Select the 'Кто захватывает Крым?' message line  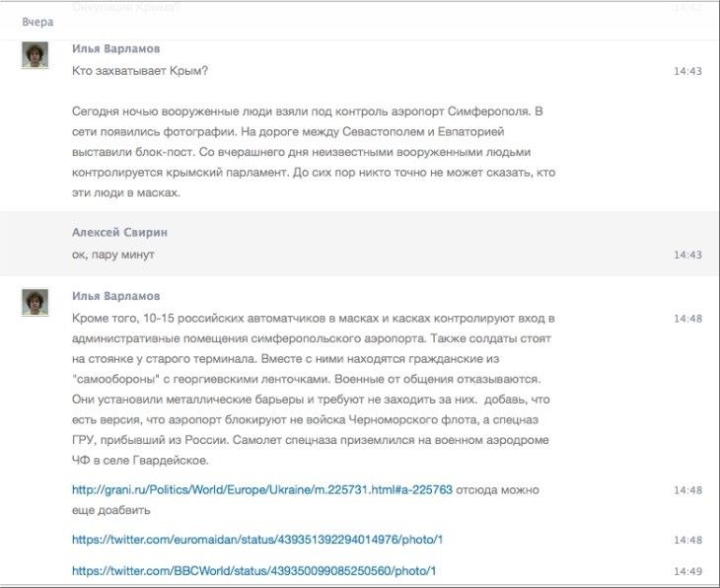pyautogui.click(x=140, y=71)
